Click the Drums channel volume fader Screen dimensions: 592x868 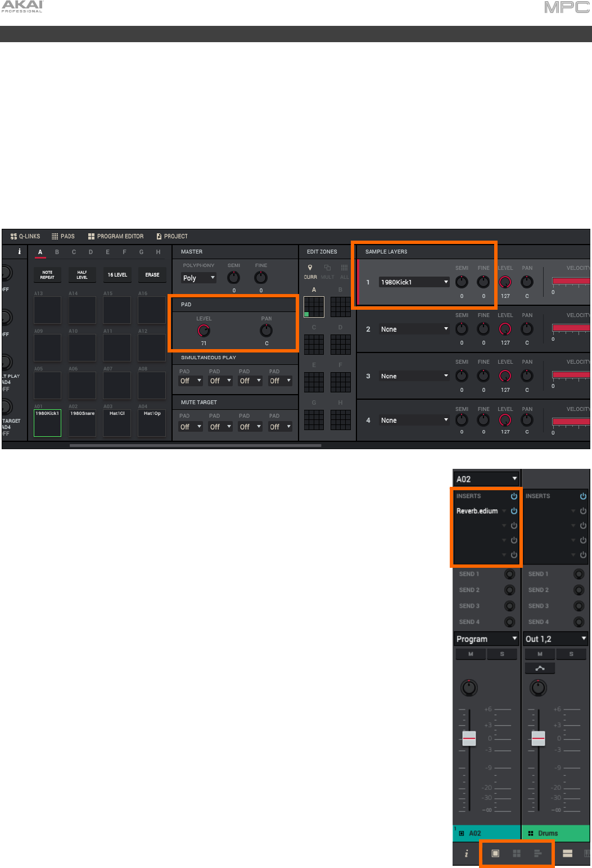click(x=538, y=738)
